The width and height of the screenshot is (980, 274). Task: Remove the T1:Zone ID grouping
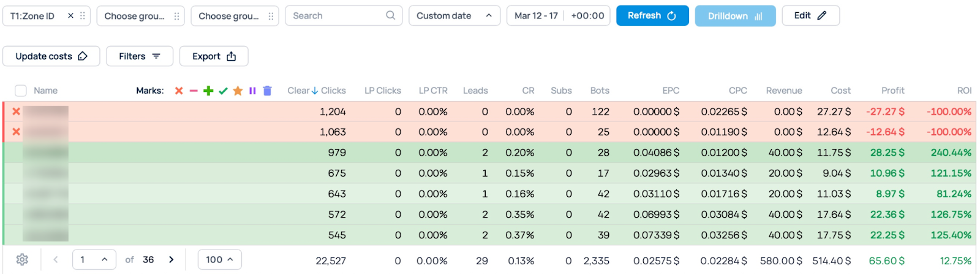pos(70,16)
